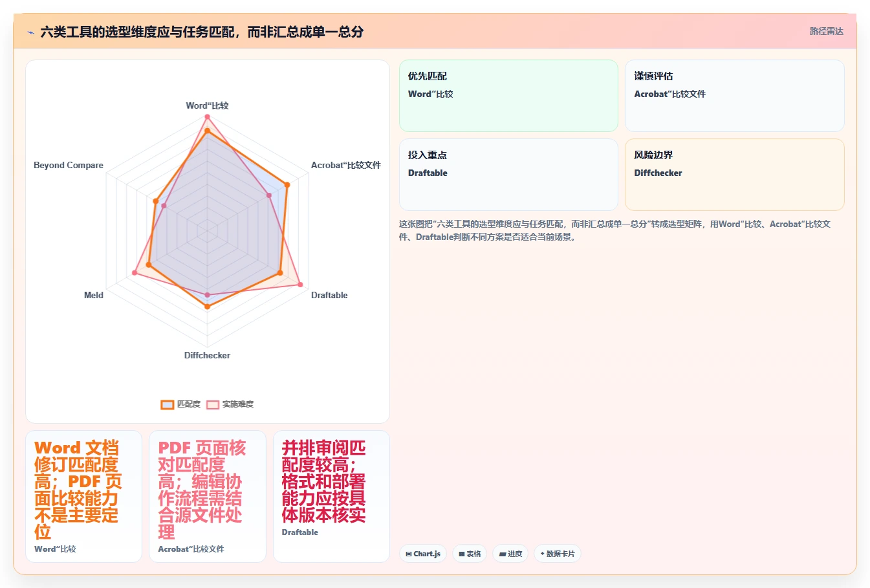Click the pink data point at Word“比较 axis
Screen dimensions: 870x588
207,117
